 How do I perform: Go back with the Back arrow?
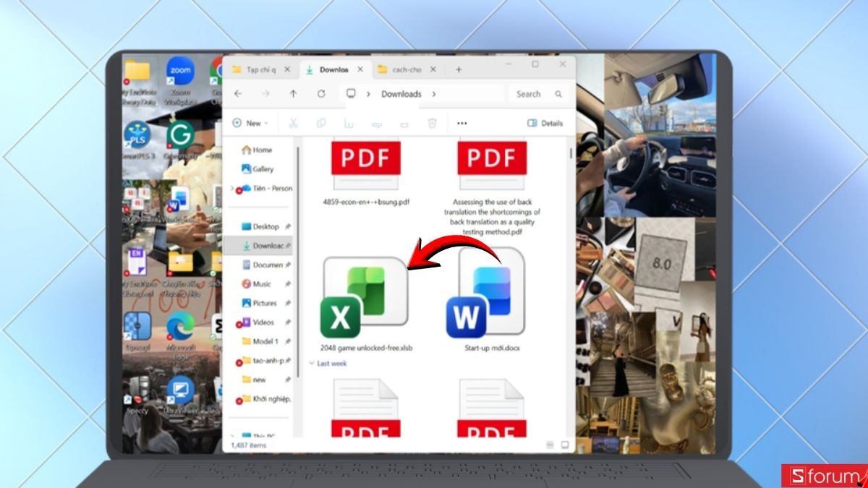pyautogui.click(x=237, y=94)
